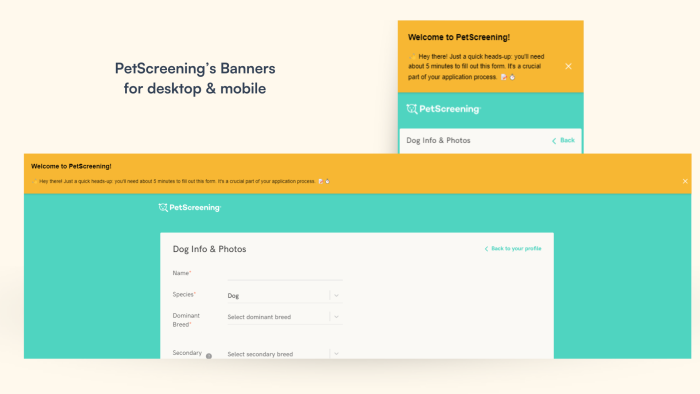Click Welcome to PetScreening! desktop banner title
Viewport: 700px width, 394px height.
tap(71, 166)
